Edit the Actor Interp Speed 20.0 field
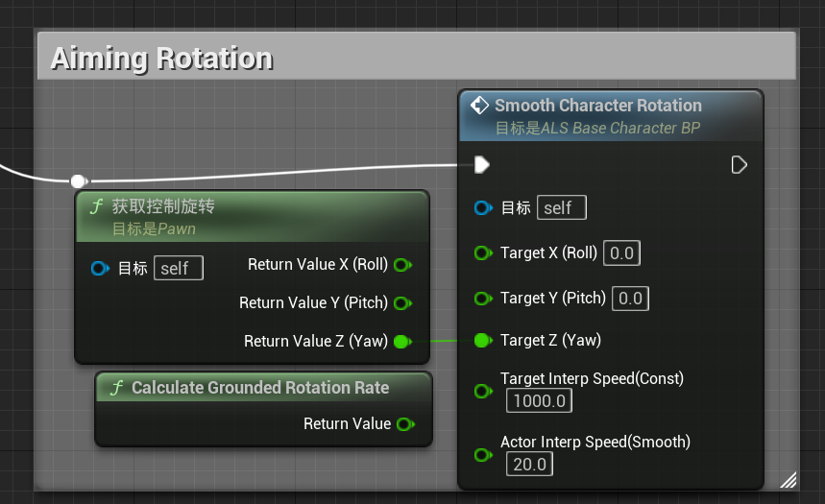 click(529, 465)
